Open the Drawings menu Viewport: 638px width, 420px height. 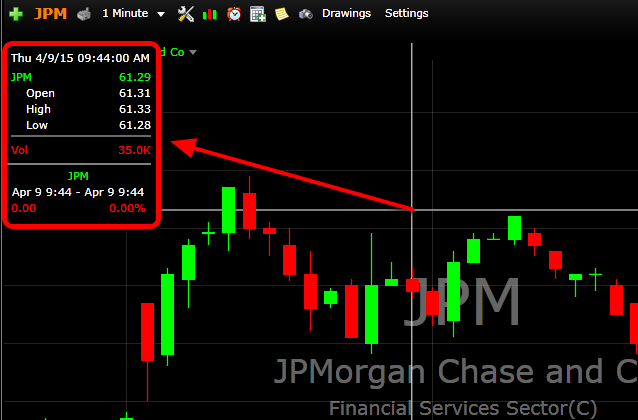pos(346,13)
